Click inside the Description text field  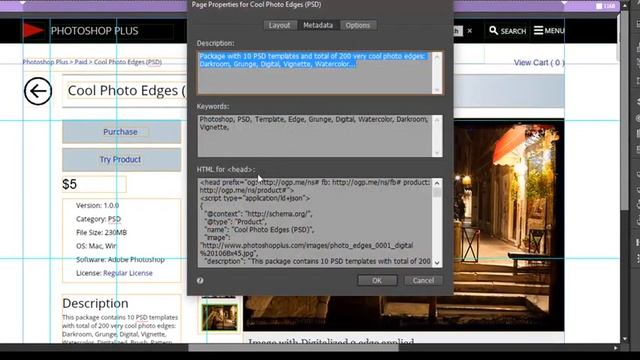click(315, 73)
